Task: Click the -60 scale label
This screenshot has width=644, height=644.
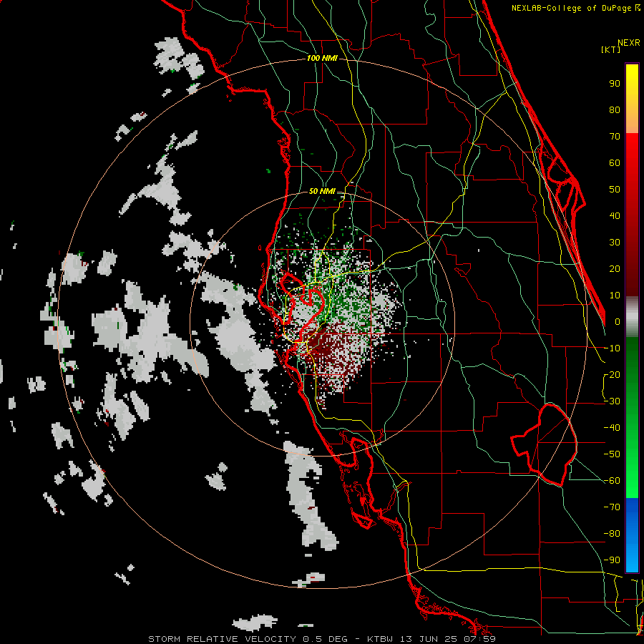Action: click(612, 481)
